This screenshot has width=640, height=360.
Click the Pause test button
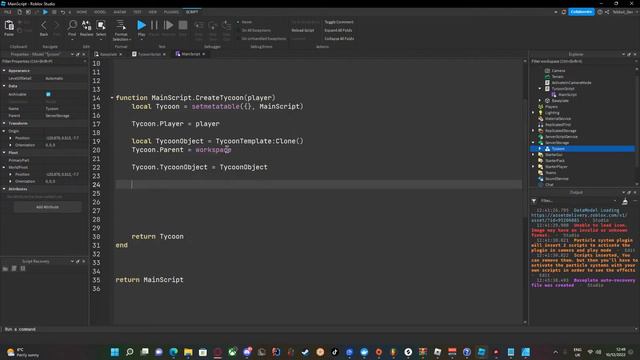point(154,25)
